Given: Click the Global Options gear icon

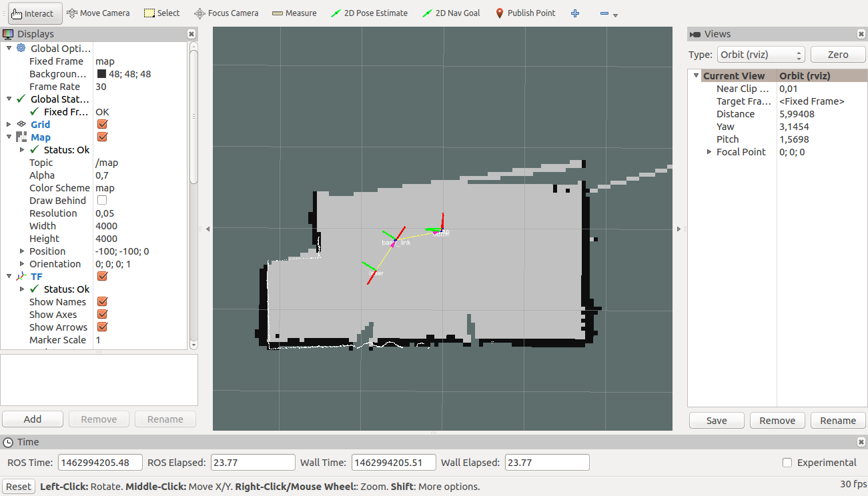Looking at the screenshot, I should click(21, 48).
